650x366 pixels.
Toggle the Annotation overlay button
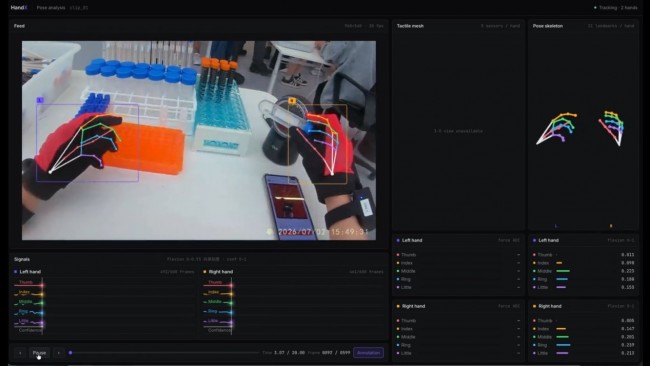369,353
